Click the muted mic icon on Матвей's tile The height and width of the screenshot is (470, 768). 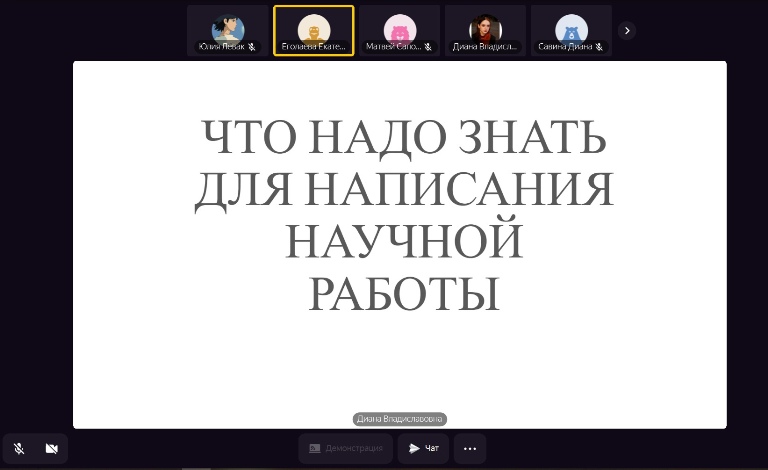[428, 47]
